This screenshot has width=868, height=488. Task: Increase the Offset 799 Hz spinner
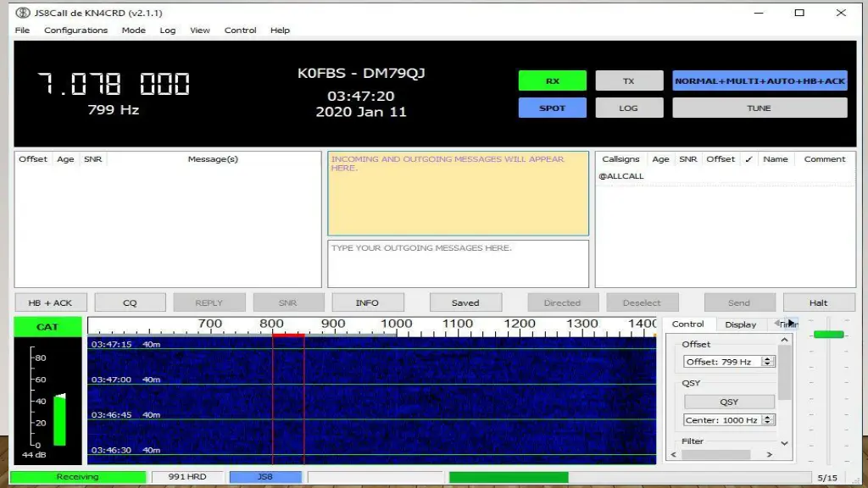767,358
